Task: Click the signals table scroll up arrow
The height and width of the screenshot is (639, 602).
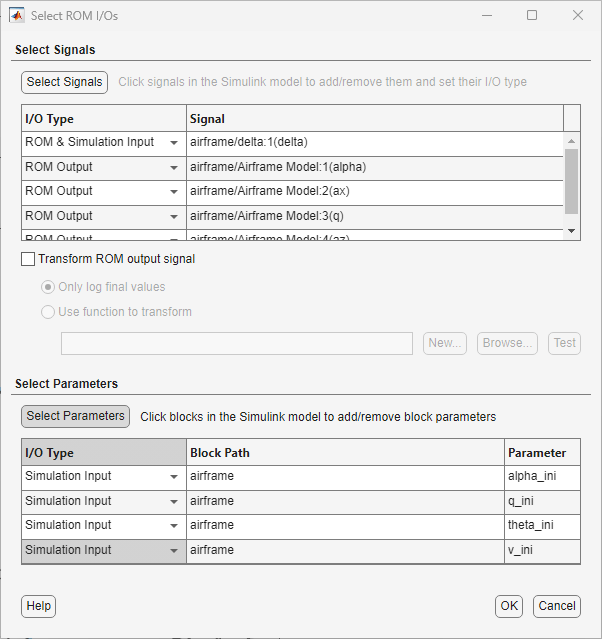Action: 571,141
